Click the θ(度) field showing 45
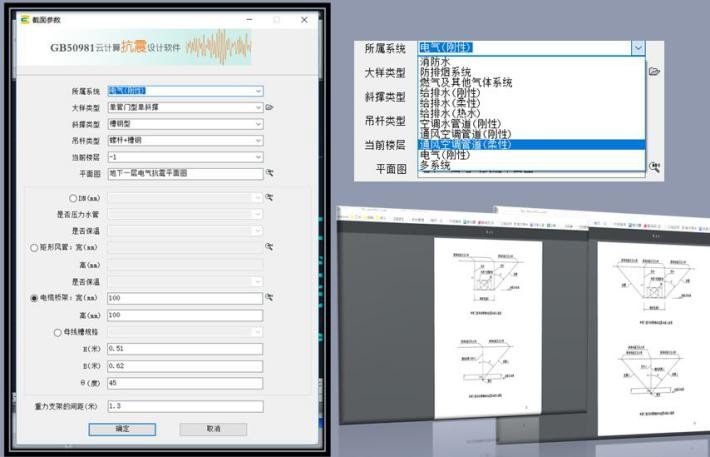 (185, 383)
